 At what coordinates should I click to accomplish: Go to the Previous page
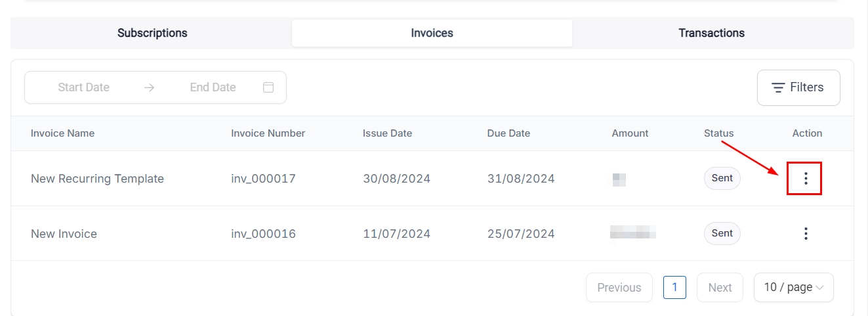tap(619, 287)
